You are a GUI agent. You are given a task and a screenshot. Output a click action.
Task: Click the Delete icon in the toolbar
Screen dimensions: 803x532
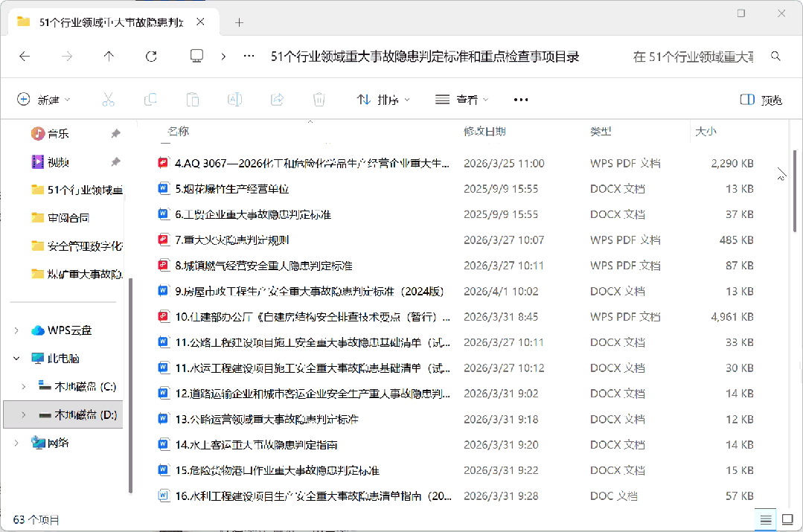click(x=319, y=99)
